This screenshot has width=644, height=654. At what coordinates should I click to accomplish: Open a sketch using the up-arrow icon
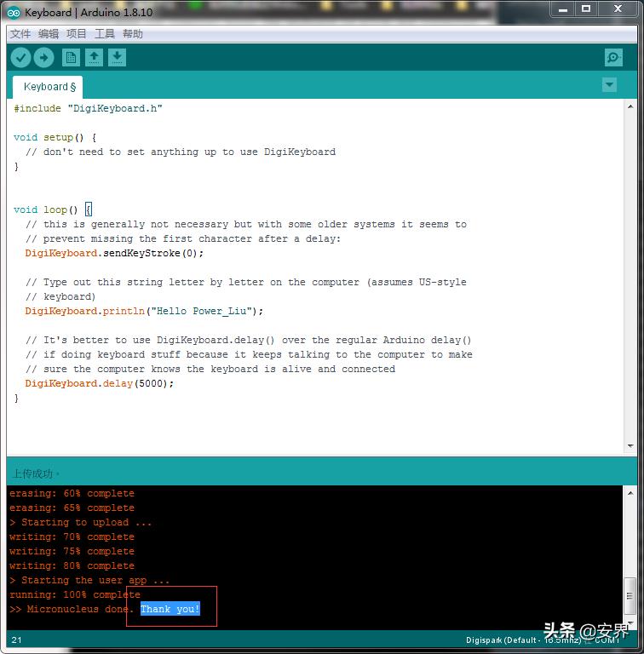pos(95,58)
